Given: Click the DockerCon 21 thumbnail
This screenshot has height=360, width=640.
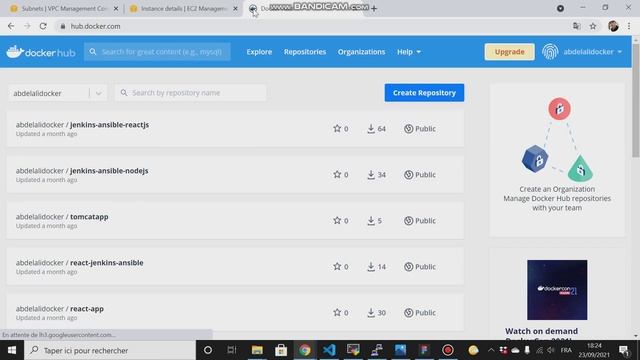Looking at the screenshot, I should (x=557, y=290).
